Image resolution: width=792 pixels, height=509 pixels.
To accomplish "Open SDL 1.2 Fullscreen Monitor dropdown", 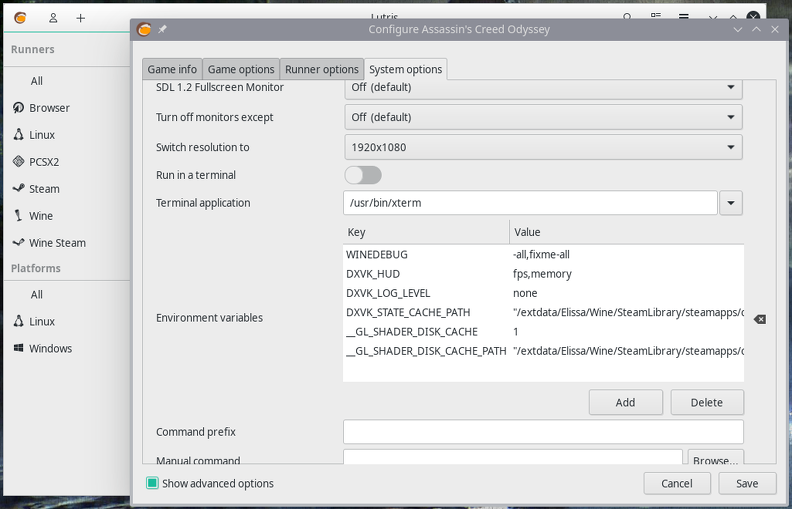I will (x=543, y=88).
